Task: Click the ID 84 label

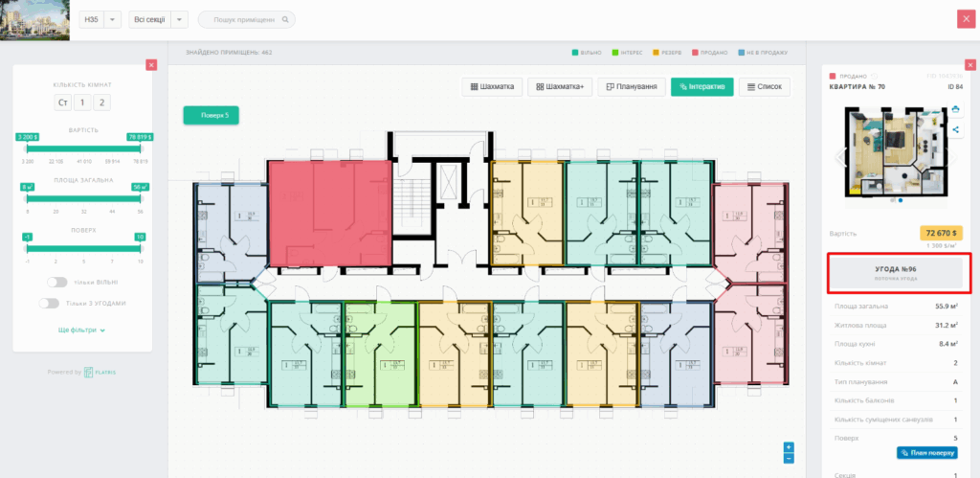Action: [955, 87]
